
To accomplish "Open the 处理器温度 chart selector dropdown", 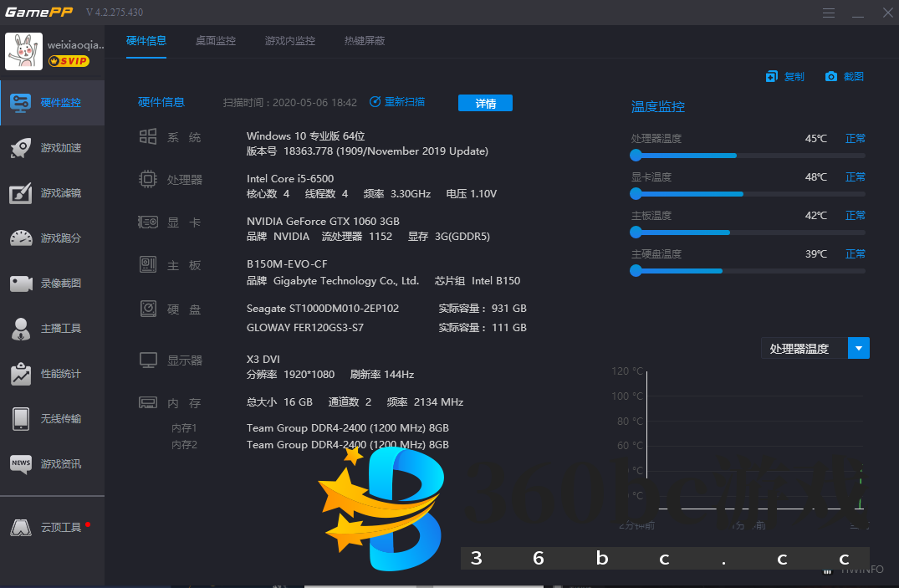I will (858, 348).
